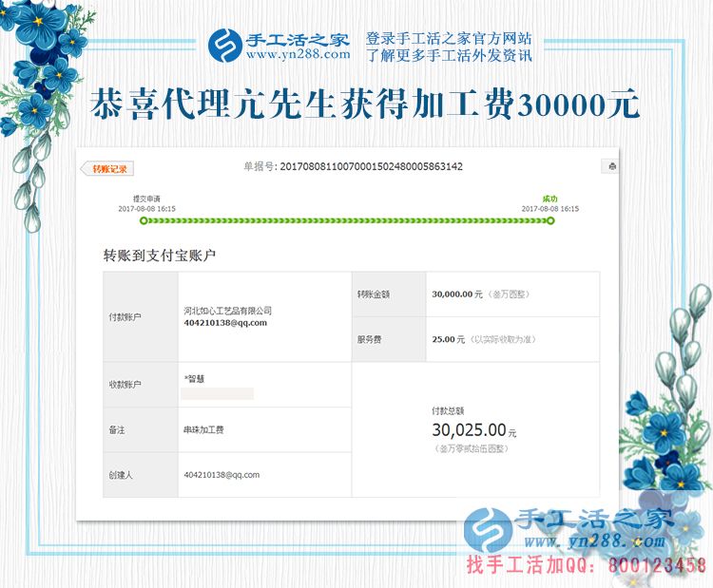Click the green progress bar of transfer

[347, 220]
